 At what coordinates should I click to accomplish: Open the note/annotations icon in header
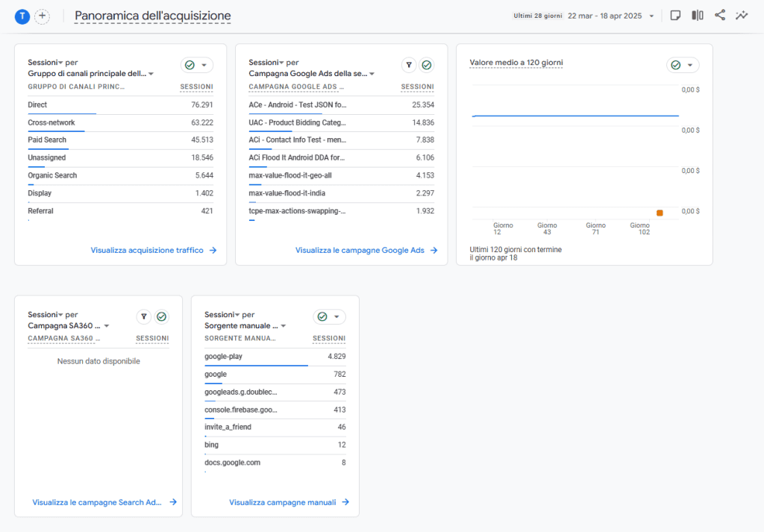pos(675,16)
